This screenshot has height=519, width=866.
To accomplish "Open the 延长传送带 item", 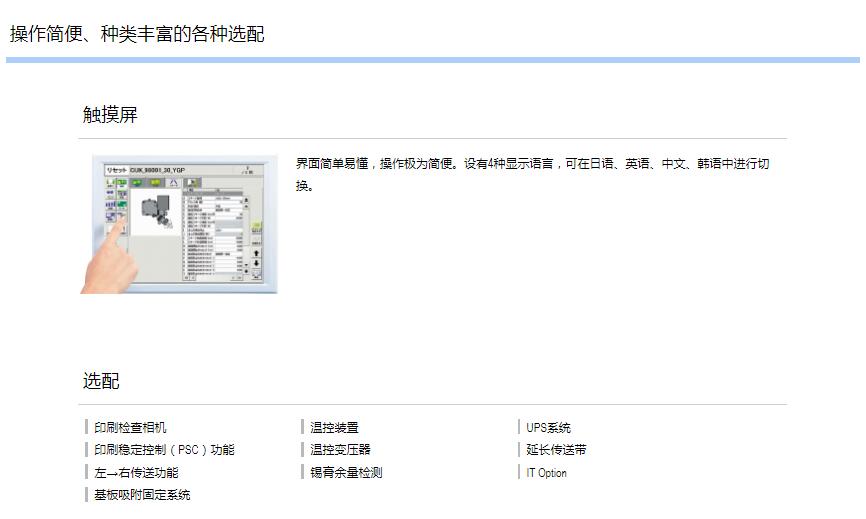I will [556, 450].
